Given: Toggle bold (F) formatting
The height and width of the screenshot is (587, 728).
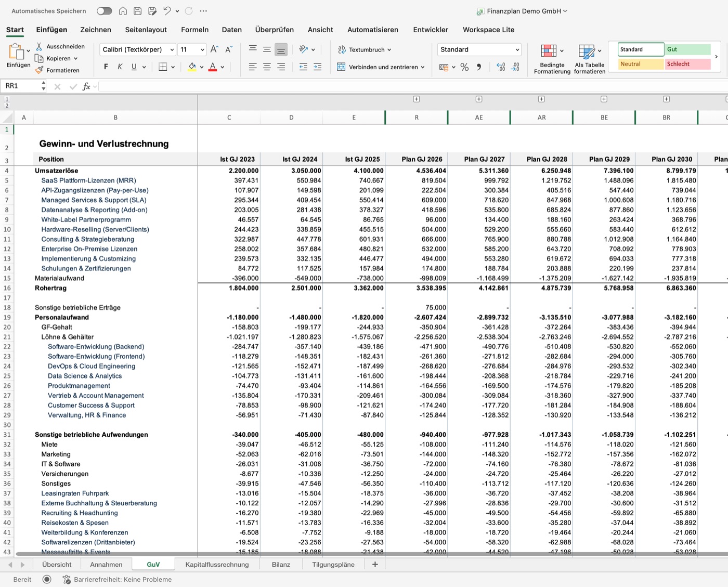Looking at the screenshot, I should (106, 67).
